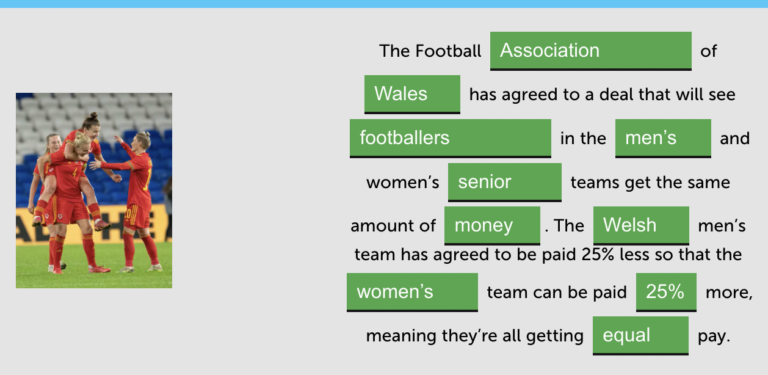This screenshot has width=768, height=375.
Task: Click the text "teams get the same"
Action: pos(650,183)
